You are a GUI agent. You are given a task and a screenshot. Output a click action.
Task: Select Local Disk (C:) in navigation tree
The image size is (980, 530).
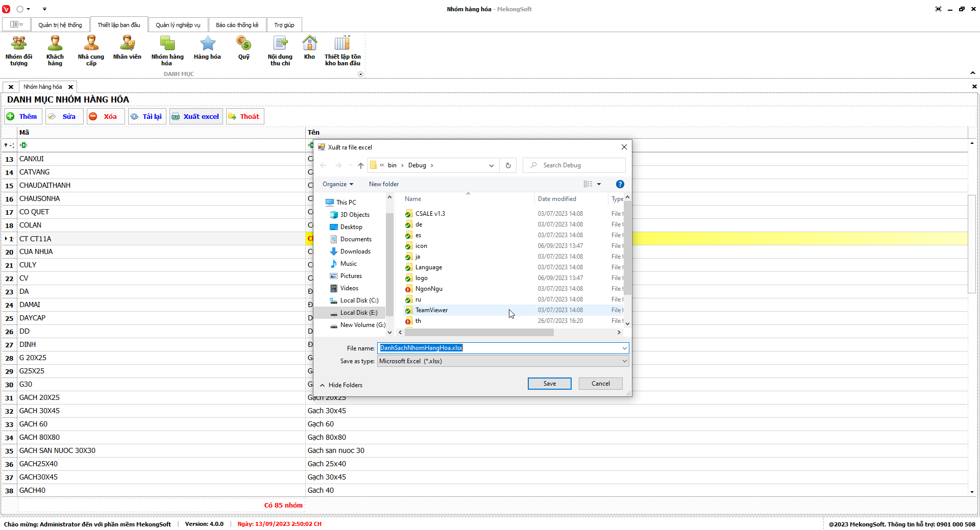359,300
